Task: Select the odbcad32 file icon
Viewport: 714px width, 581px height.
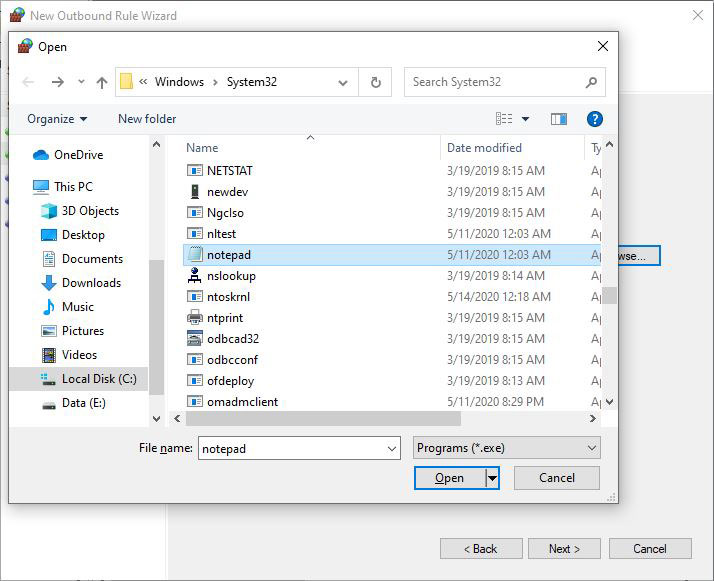Action: [x=194, y=339]
